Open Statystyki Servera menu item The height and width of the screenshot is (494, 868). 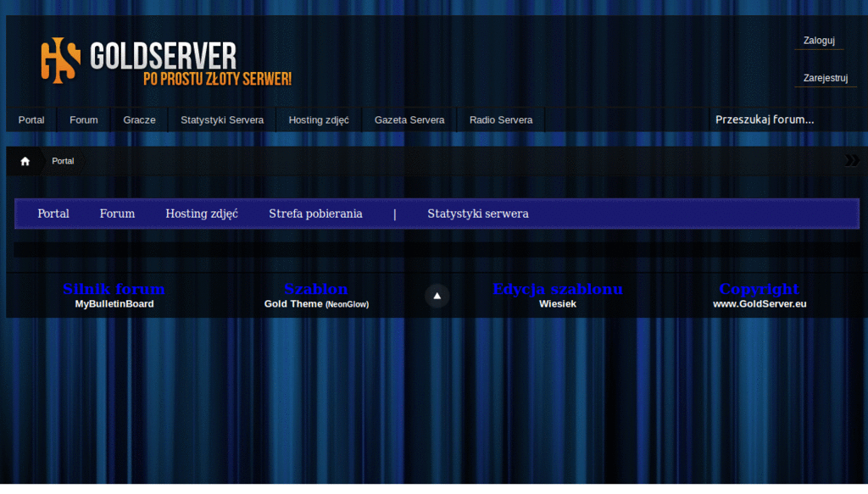tap(222, 120)
